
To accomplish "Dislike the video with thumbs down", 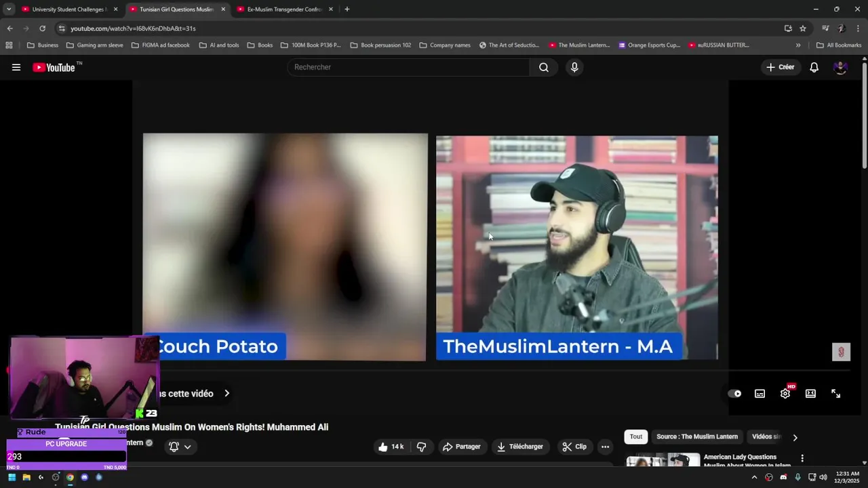I will [x=421, y=447].
